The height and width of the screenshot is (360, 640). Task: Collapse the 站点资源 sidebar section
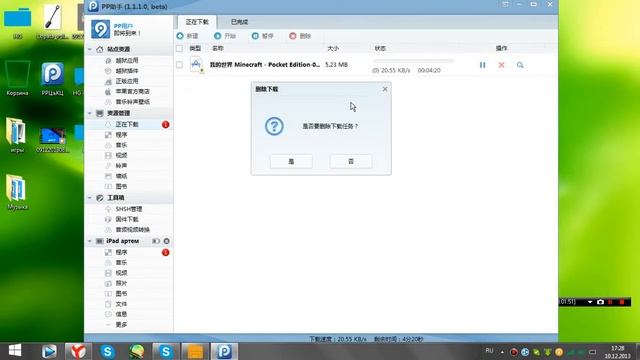[x=90, y=49]
